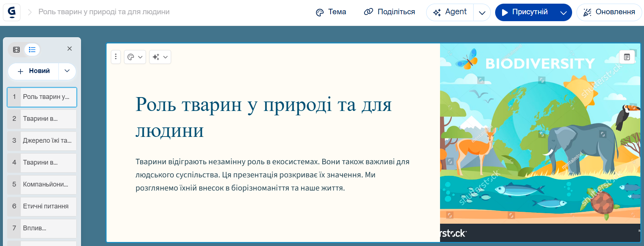The width and height of the screenshot is (644, 246).
Task: Expand the Новий dropdown chevron
Action: point(67,71)
